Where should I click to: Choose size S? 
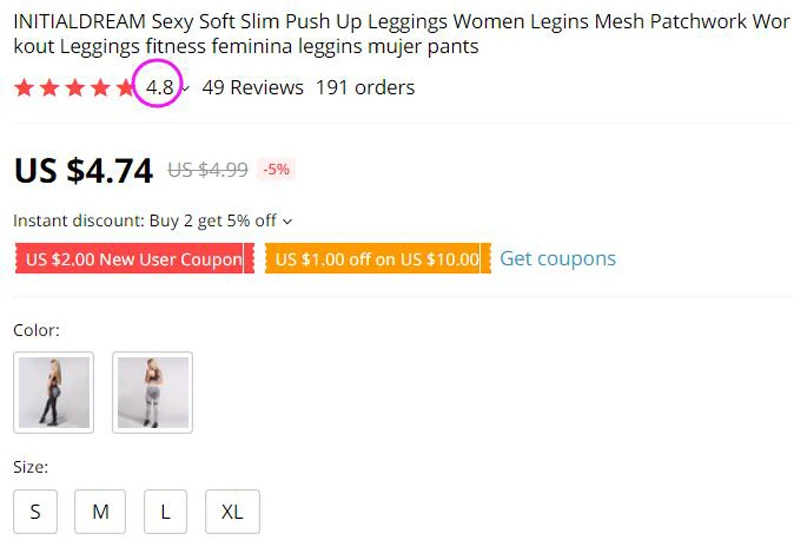click(36, 512)
